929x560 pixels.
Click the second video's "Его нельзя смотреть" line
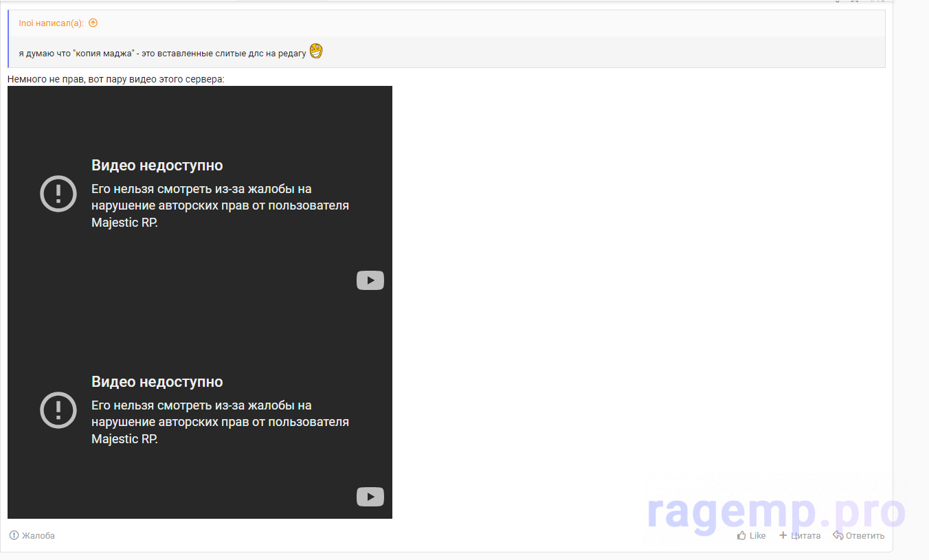coord(201,405)
